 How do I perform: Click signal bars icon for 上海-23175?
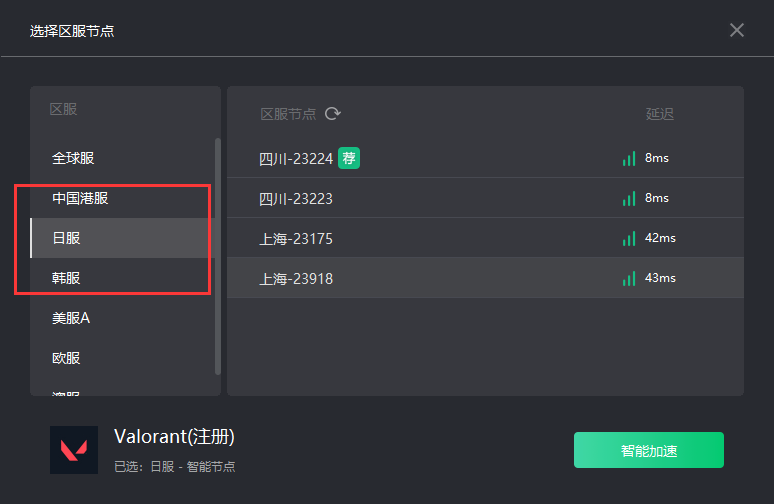coord(629,238)
